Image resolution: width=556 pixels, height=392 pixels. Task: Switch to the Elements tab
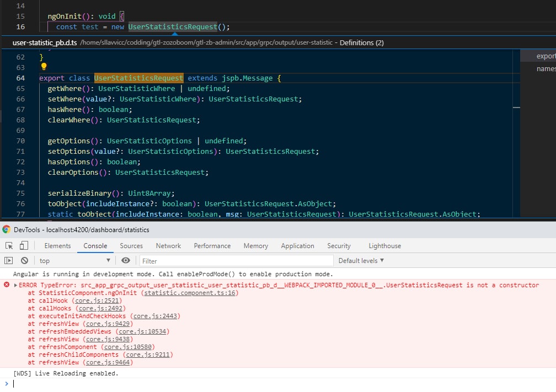(57, 246)
